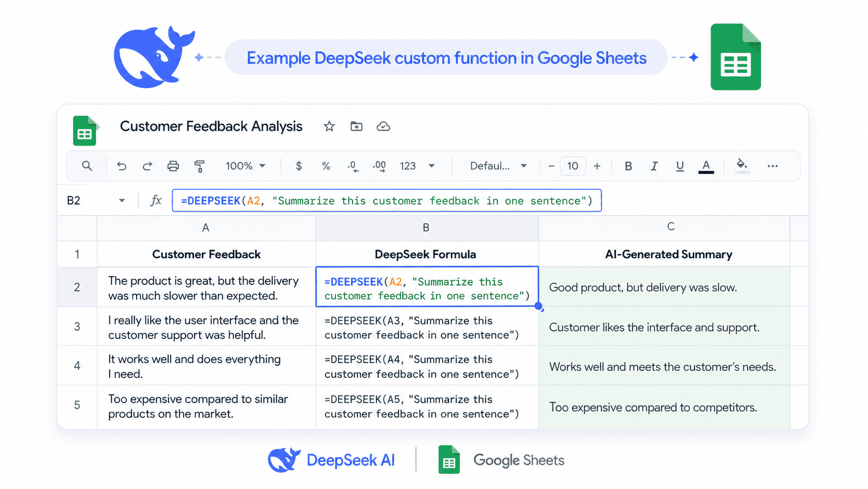868x489 pixels.
Task: Click the fill handle on cell B2
Action: [x=538, y=307]
